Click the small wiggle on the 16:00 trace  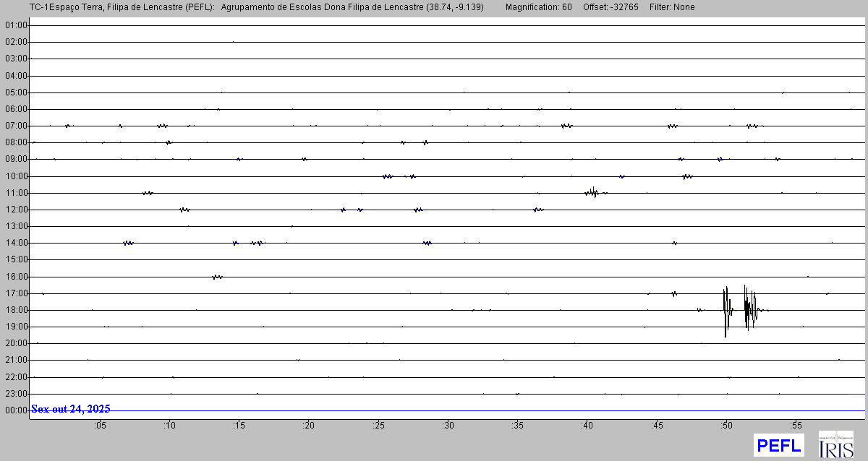(217, 277)
